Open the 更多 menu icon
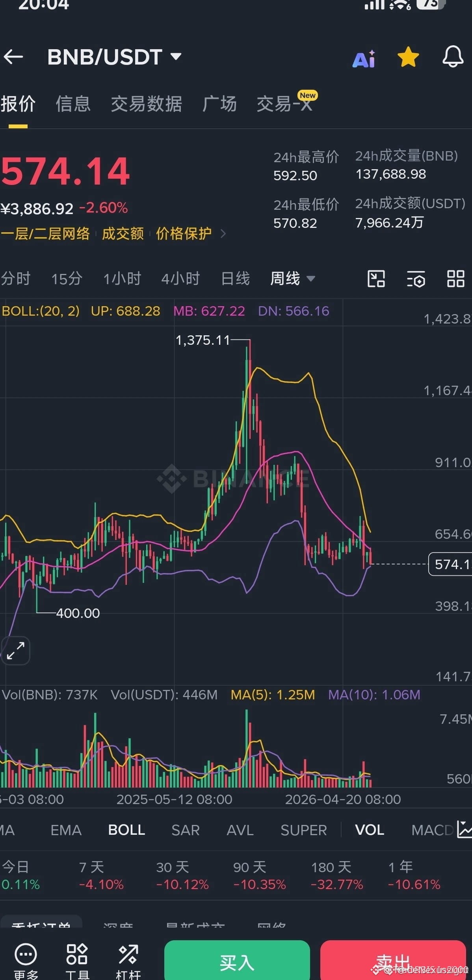This screenshot has width=472, height=980. click(26, 961)
